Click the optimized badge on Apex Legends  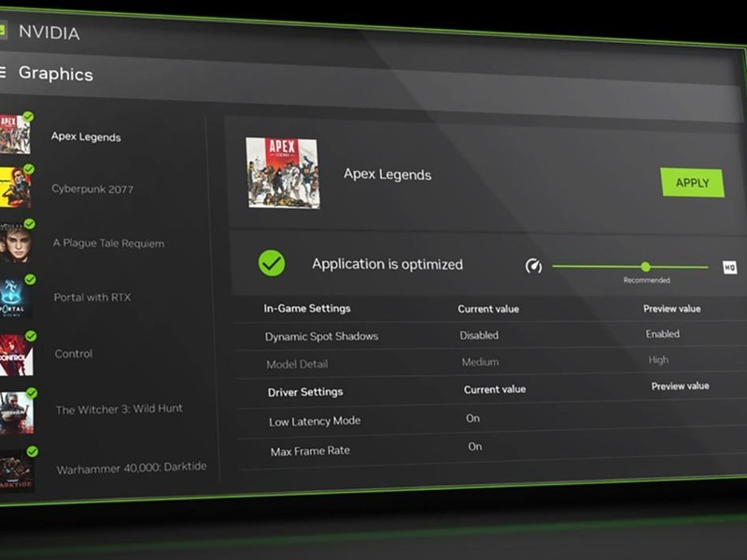(x=28, y=117)
